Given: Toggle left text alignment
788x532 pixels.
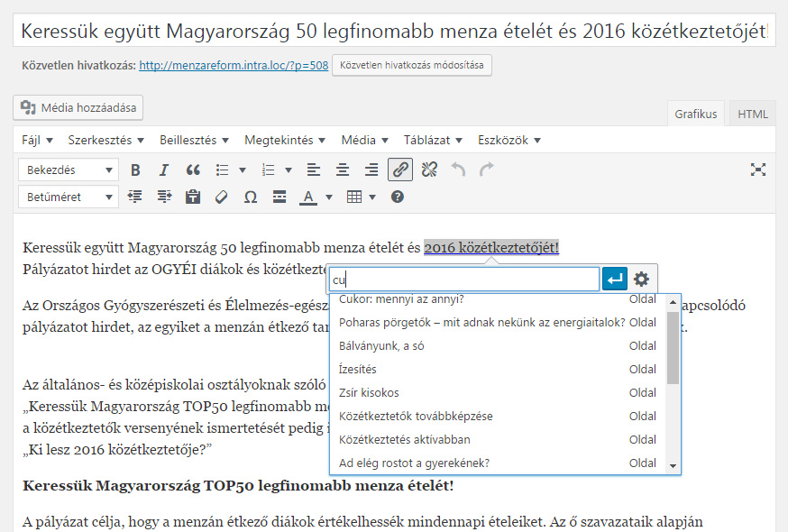Looking at the screenshot, I should [314, 170].
